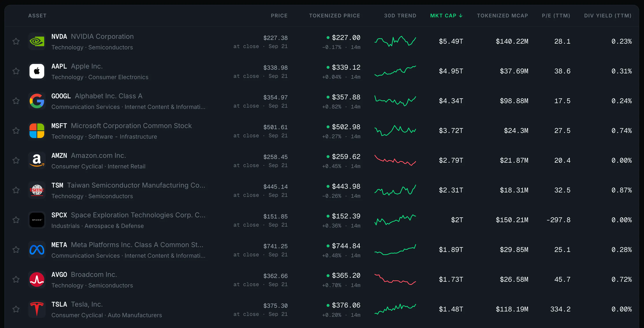Click TSLA P/E value 334.2
The height and width of the screenshot is (328, 644).
pyautogui.click(x=560, y=309)
